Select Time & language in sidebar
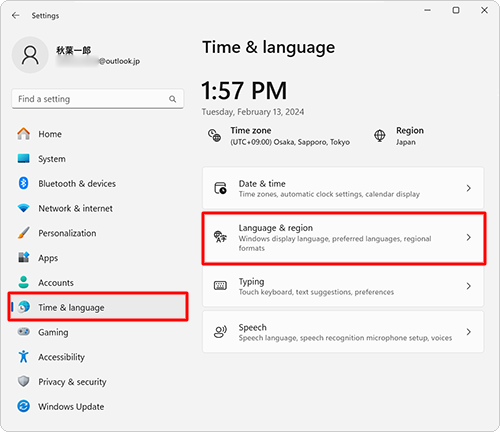Image resolution: width=500 pixels, height=432 pixels. [97, 307]
